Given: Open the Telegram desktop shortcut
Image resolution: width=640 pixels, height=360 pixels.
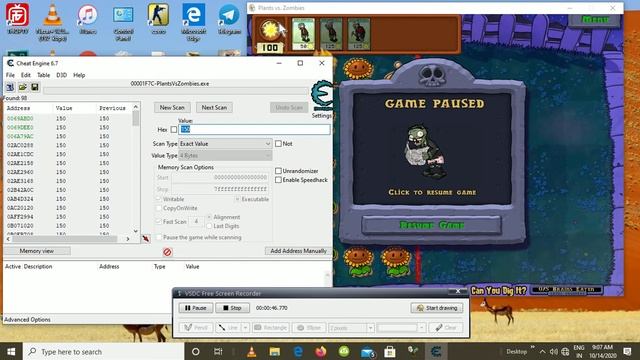Looking at the screenshot, I should click(229, 19).
